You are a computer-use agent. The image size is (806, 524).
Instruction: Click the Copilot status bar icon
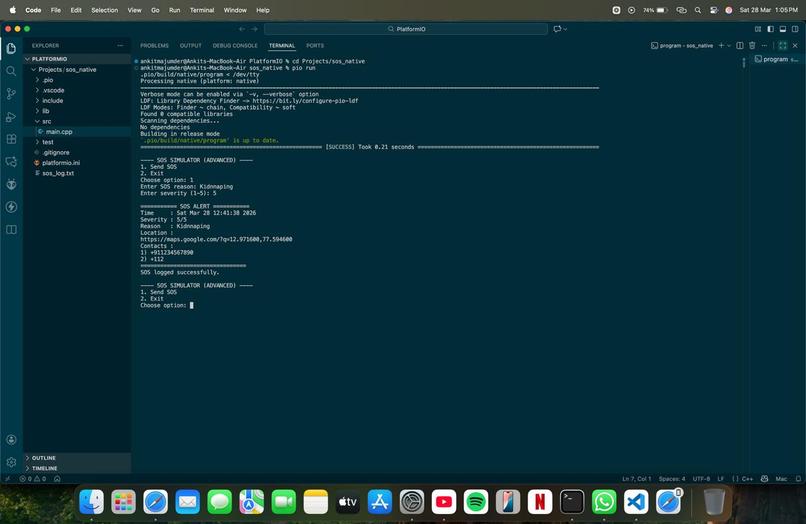764,479
